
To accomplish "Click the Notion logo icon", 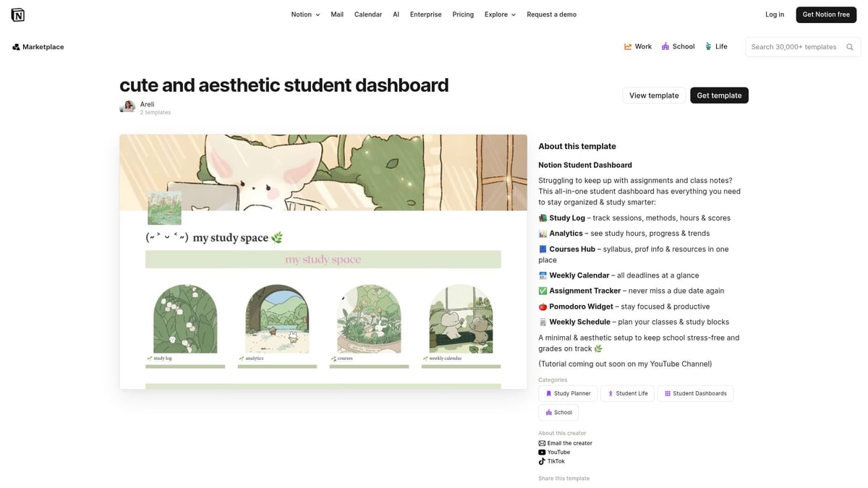I will [18, 14].
